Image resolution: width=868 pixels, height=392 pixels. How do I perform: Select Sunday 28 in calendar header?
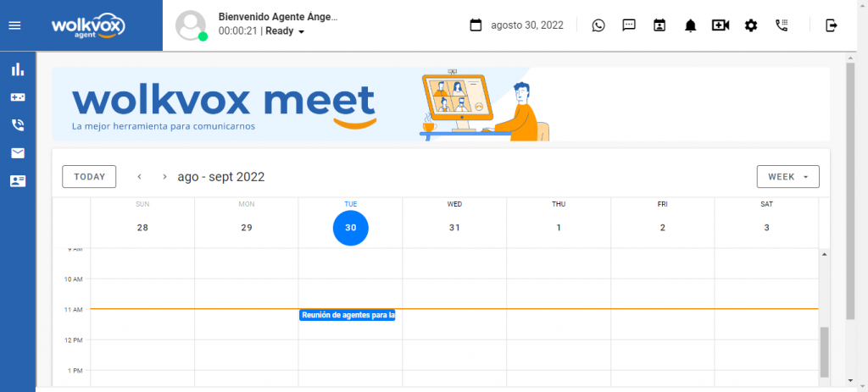pos(142,228)
